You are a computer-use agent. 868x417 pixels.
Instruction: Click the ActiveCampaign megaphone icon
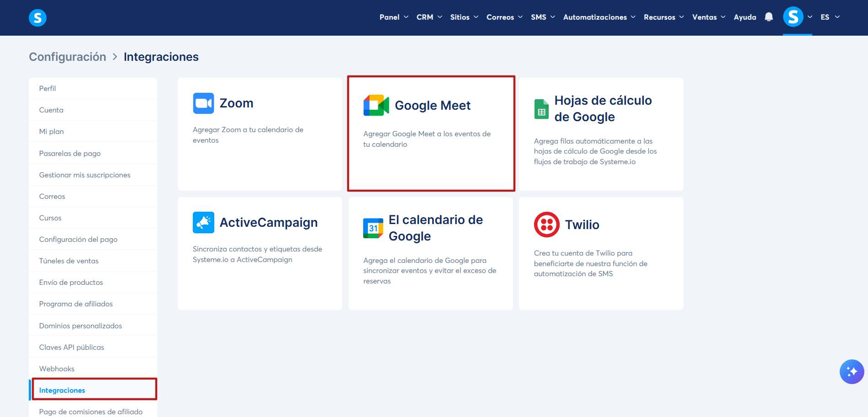[x=203, y=223]
